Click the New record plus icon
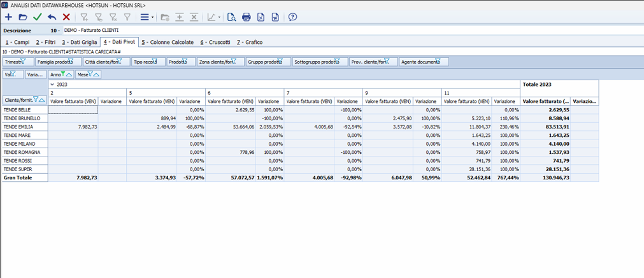 point(8,17)
